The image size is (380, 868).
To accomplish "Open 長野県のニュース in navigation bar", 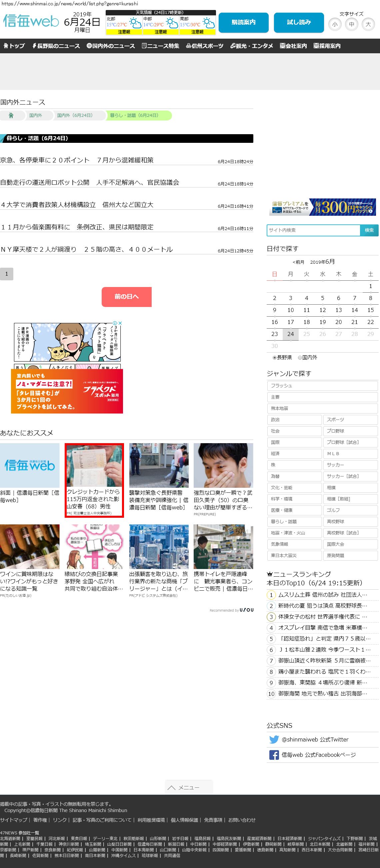I will (56, 46).
